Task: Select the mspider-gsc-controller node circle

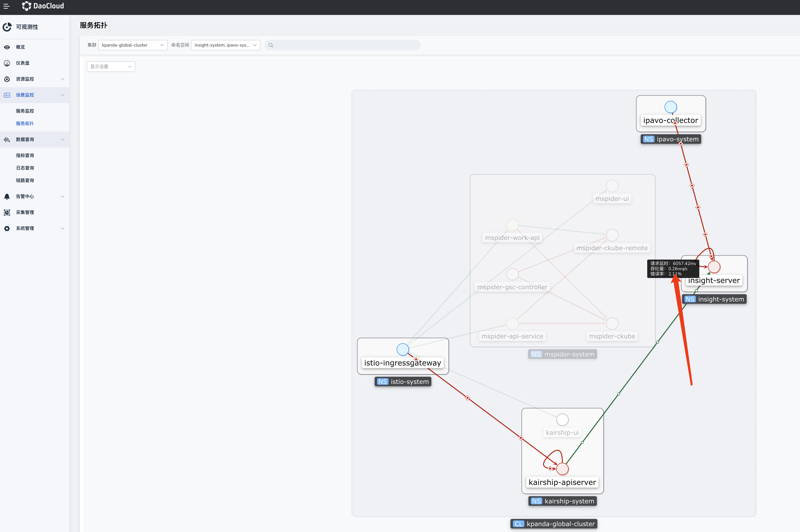Action: [512, 274]
